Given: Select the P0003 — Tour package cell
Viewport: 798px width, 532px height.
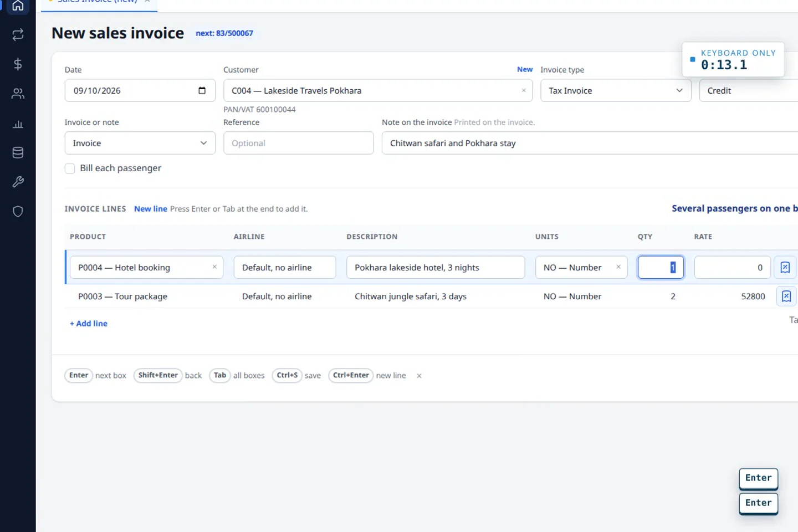Looking at the screenshot, I should [122, 296].
